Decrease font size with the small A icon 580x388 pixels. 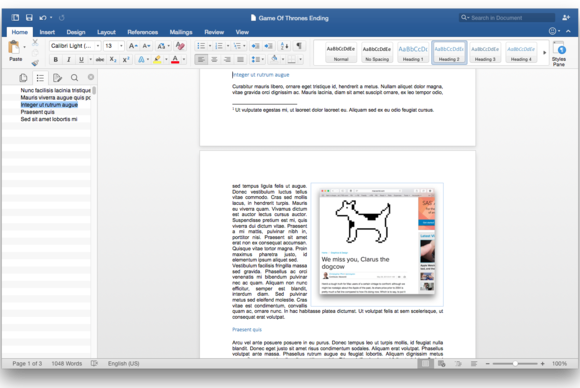pyautogui.click(x=146, y=46)
